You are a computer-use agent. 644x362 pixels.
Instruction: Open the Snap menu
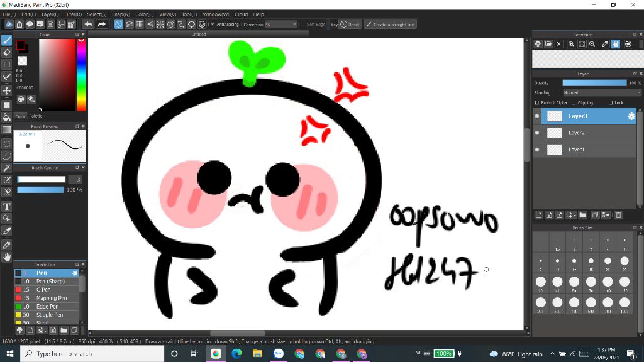121,14
